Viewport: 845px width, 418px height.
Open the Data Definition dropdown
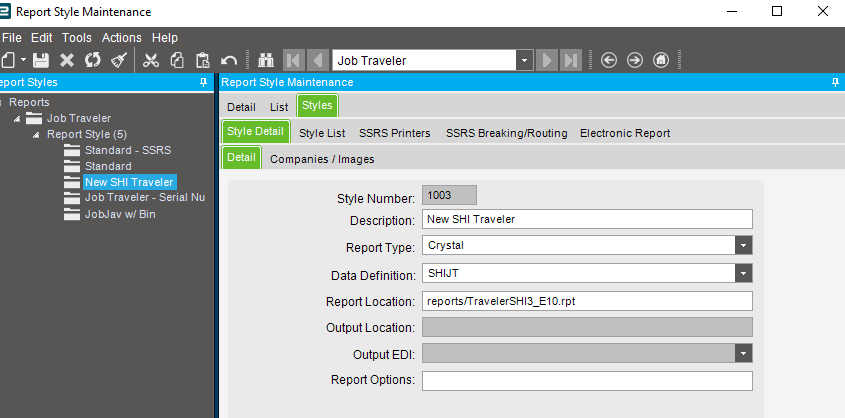[743, 273]
